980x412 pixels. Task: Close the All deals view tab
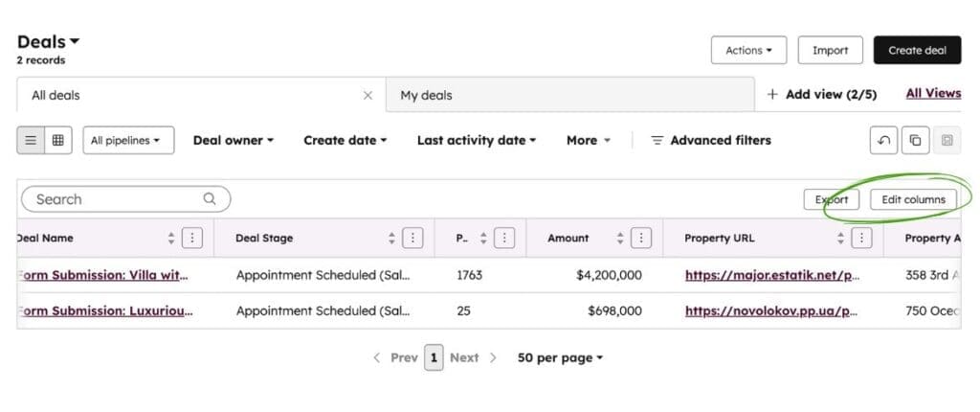coord(367,95)
